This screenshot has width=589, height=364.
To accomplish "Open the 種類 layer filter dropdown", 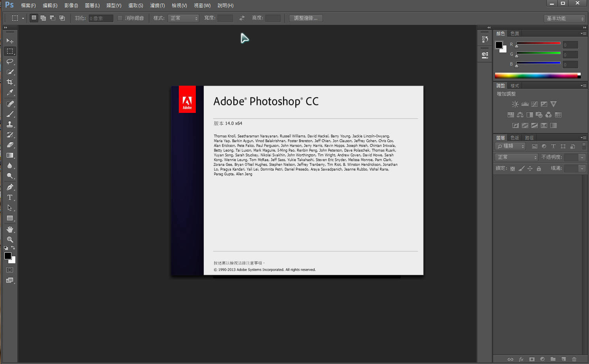I will [510, 146].
